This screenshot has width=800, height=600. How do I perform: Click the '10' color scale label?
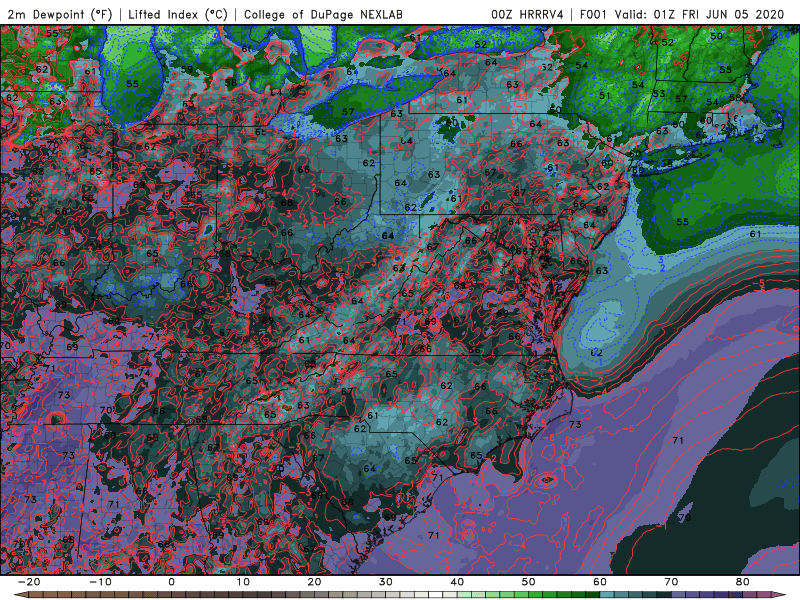click(243, 582)
